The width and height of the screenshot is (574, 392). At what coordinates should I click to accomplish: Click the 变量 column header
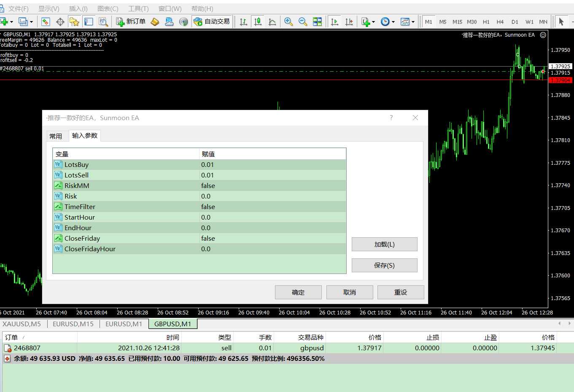[126, 154]
